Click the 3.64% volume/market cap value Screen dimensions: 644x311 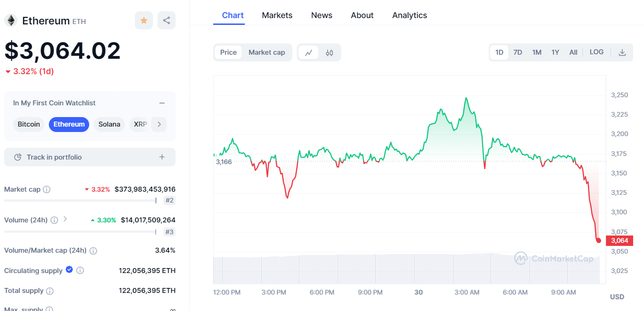(165, 250)
